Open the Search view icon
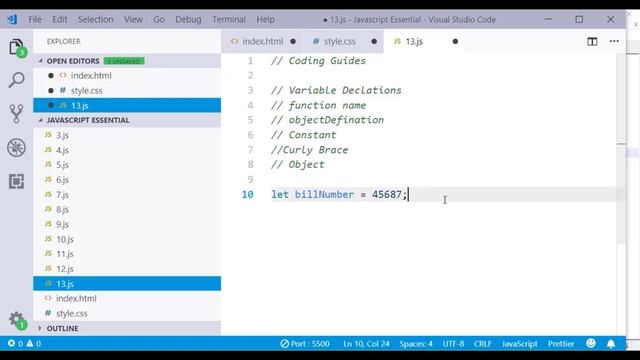 [16, 80]
